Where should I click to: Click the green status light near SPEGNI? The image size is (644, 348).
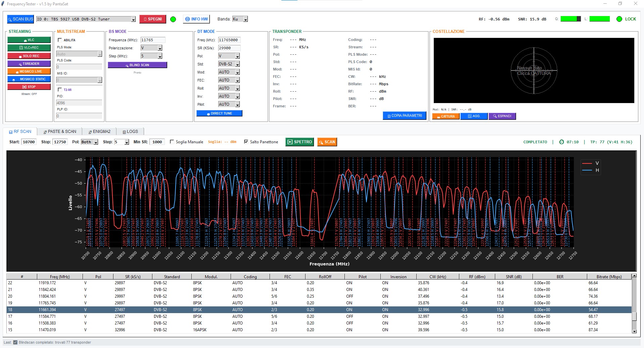pyautogui.click(x=173, y=19)
